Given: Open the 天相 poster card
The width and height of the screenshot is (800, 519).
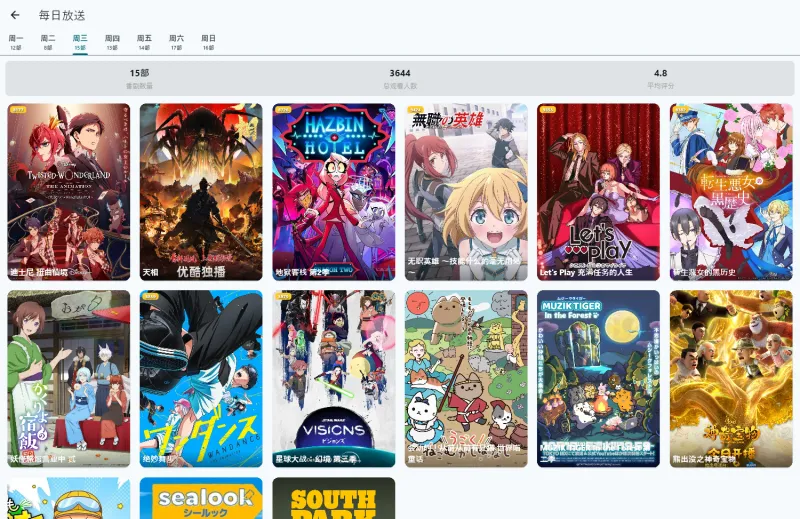Looking at the screenshot, I should coord(201,192).
